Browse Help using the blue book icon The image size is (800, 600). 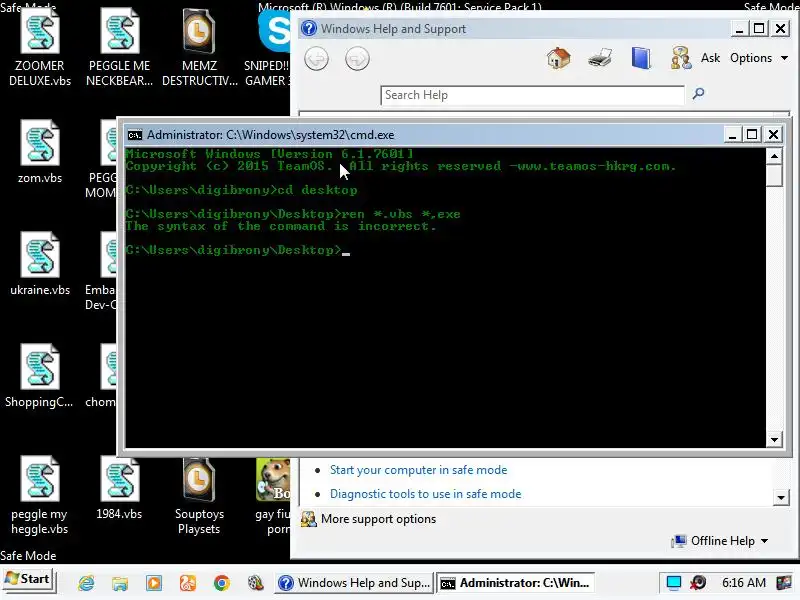[x=641, y=58]
